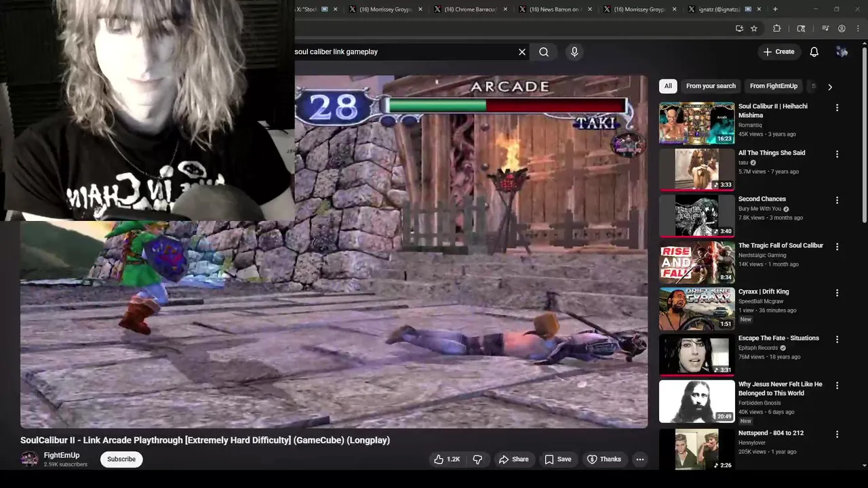Image resolution: width=868 pixels, height=488 pixels.
Task: Open options for Cyraxx Drift King video
Action: [x=837, y=293]
